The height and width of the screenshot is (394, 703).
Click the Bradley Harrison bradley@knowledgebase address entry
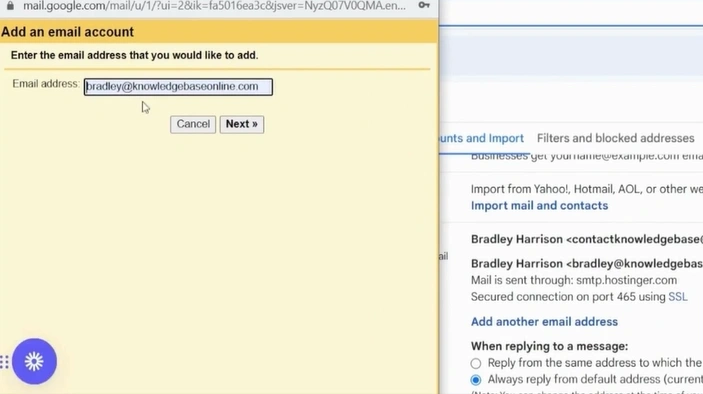point(586,264)
